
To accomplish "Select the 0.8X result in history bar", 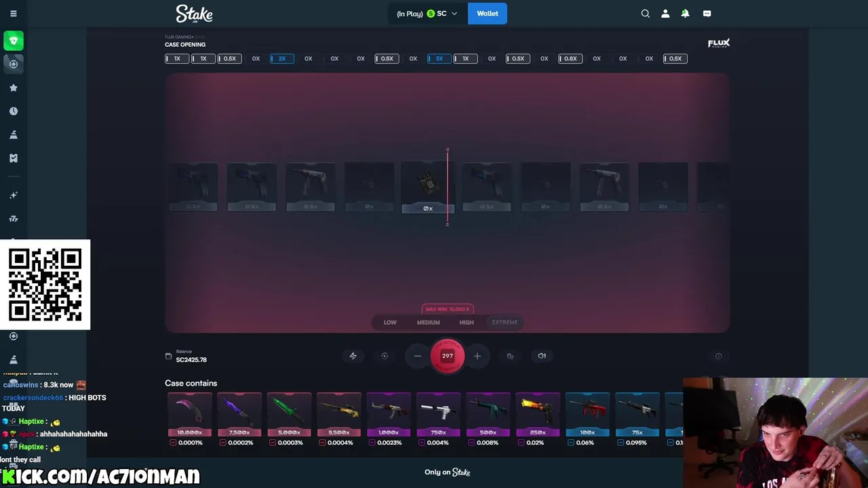I will (x=570, y=59).
